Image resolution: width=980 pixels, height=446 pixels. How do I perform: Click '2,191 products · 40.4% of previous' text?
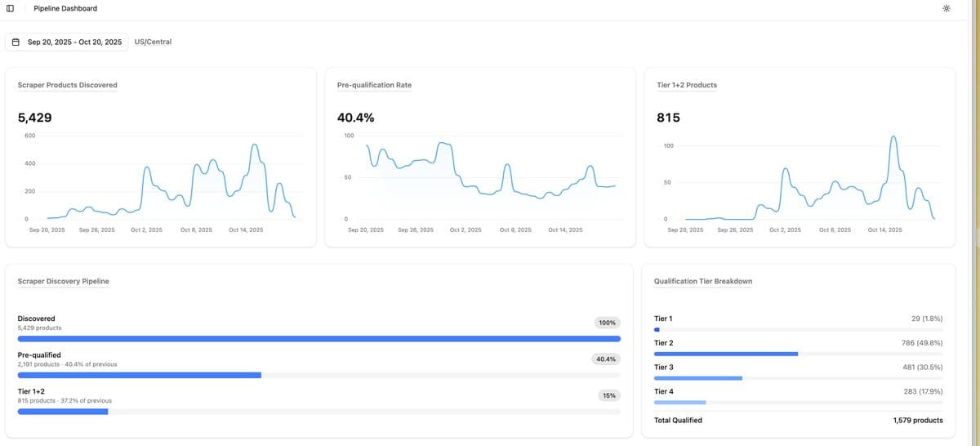pos(67,364)
